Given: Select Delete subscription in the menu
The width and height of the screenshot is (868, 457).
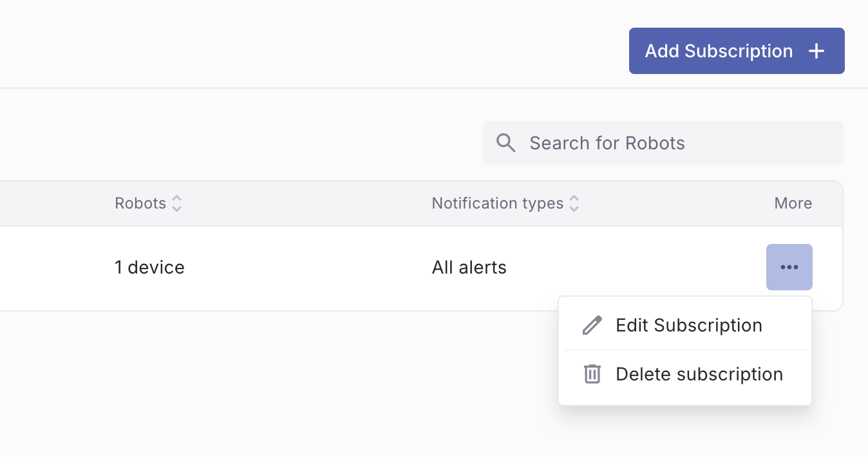Looking at the screenshot, I should (x=699, y=374).
